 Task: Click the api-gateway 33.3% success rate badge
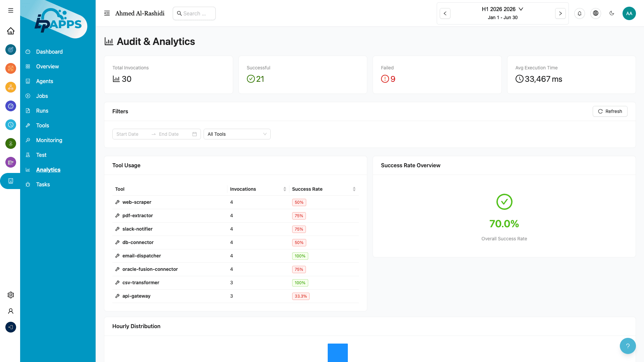pyautogui.click(x=301, y=296)
